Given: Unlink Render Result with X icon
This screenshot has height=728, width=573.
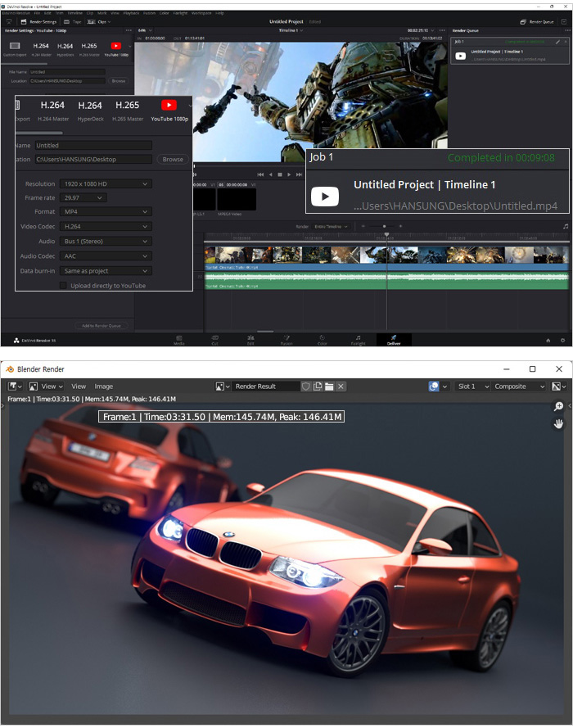Looking at the screenshot, I should click(341, 387).
